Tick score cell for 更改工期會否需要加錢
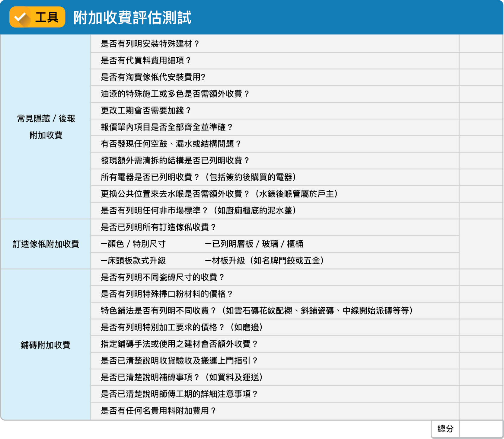504x439 pixels. (x=481, y=111)
